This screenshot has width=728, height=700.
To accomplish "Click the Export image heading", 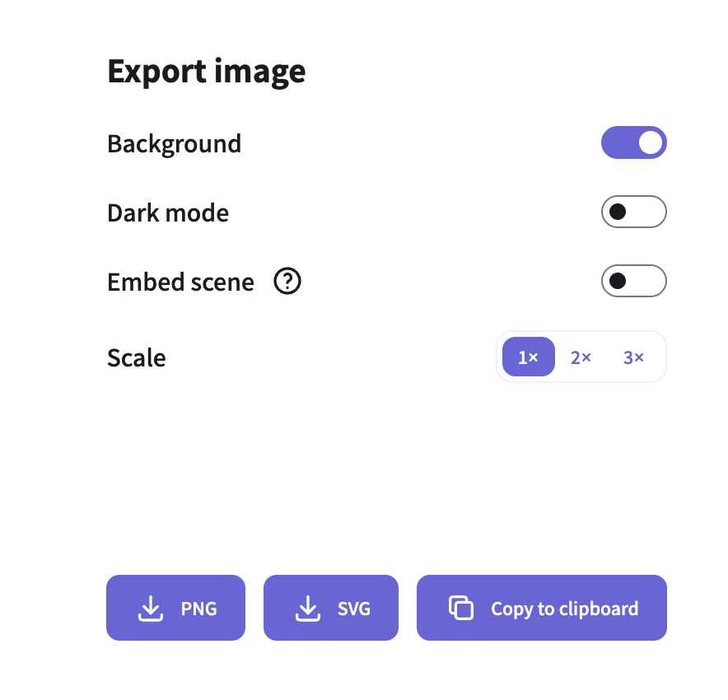I will click(x=206, y=72).
